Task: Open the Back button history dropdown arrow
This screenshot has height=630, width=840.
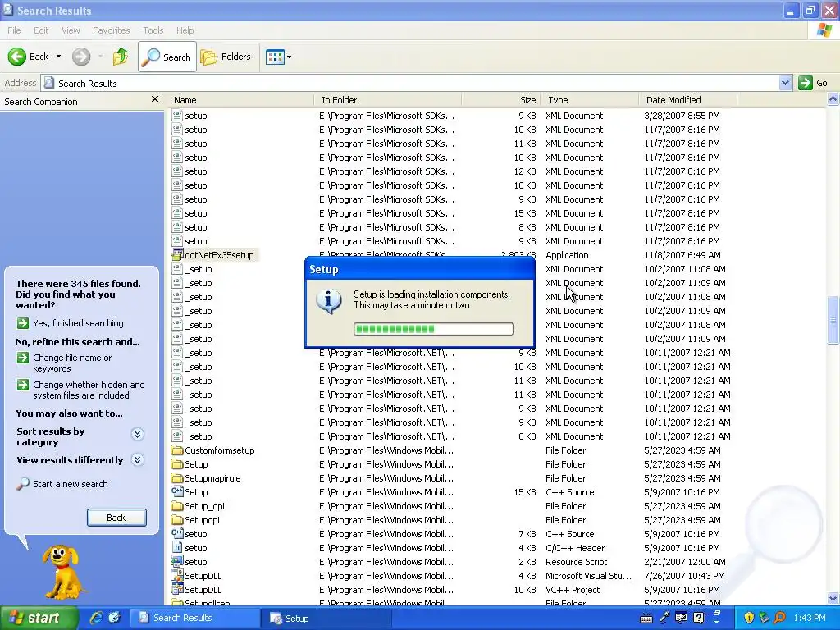Action: pos(58,57)
